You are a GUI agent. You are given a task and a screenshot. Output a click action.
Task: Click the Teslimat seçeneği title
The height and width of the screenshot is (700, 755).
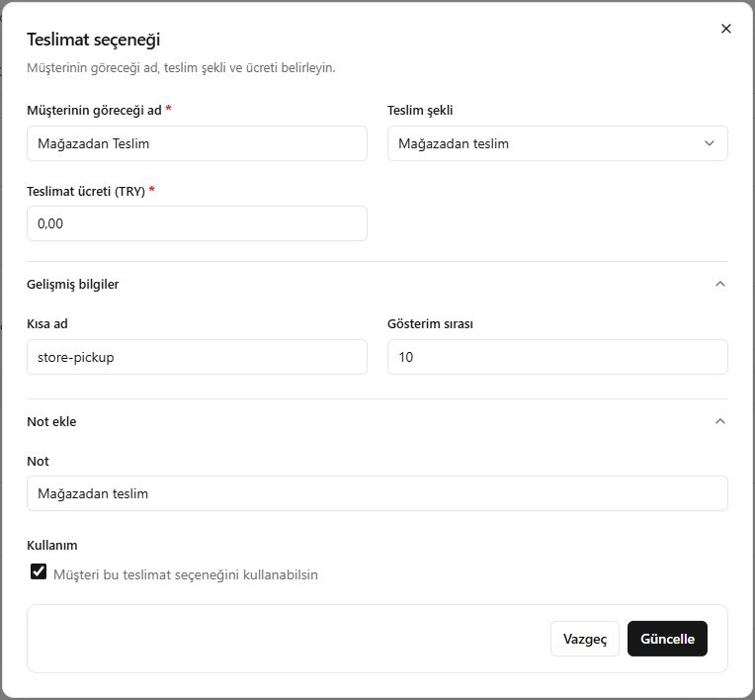(94, 40)
